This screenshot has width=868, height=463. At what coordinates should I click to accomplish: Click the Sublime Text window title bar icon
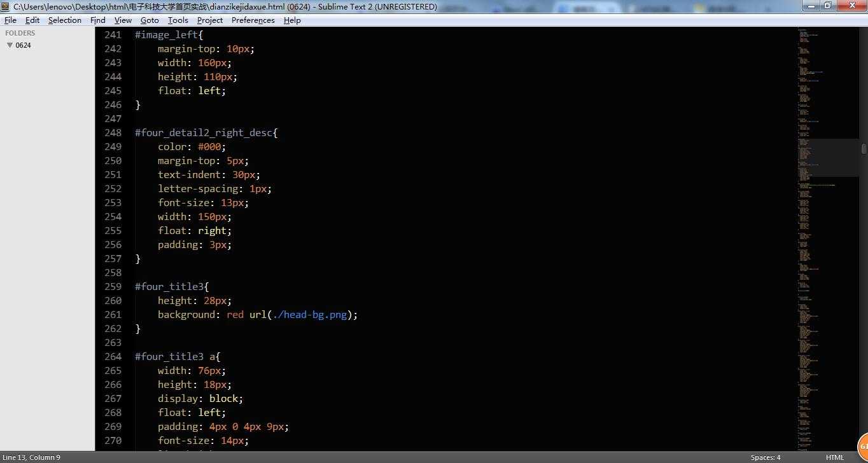coord(6,6)
